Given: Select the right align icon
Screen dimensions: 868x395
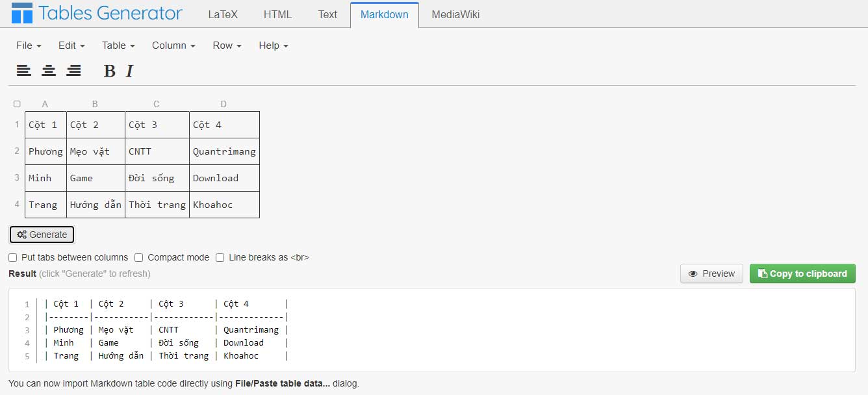Looking at the screenshot, I should tap(74, 70).
